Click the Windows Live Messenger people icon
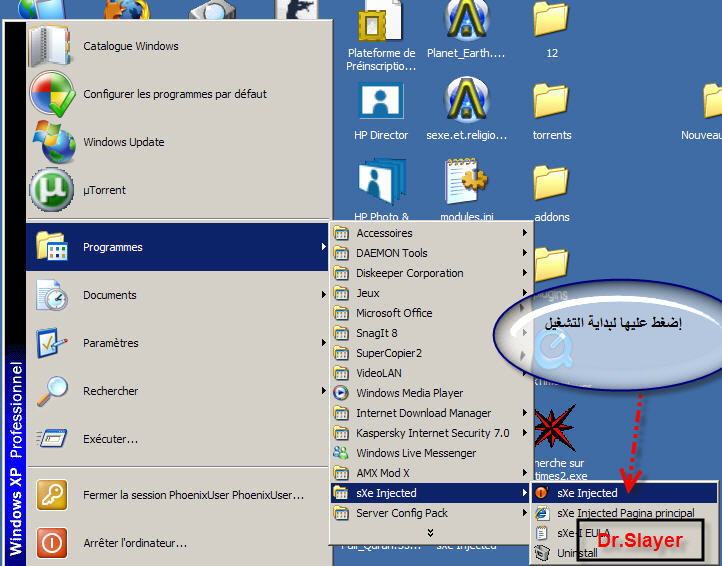722x566 pixels. (x=341, y=453)
